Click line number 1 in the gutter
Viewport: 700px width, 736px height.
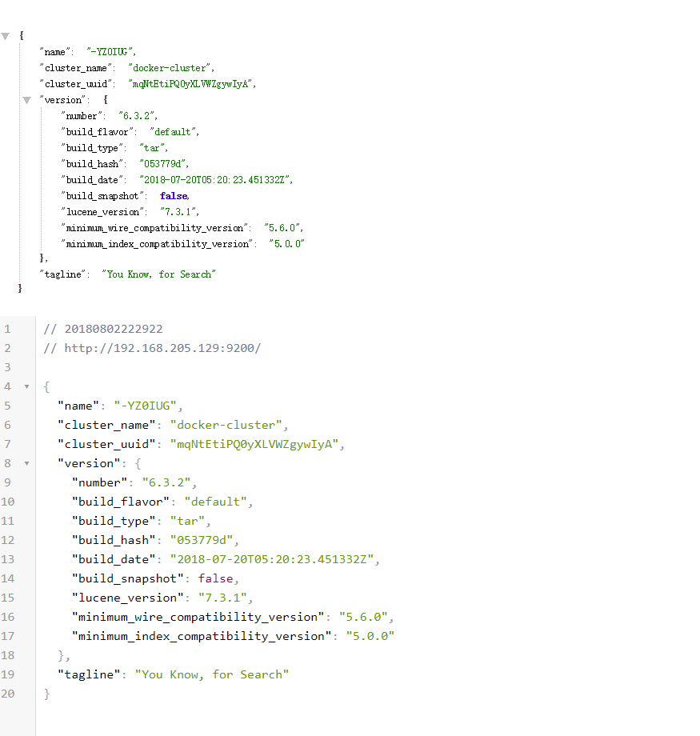[7, 328]
